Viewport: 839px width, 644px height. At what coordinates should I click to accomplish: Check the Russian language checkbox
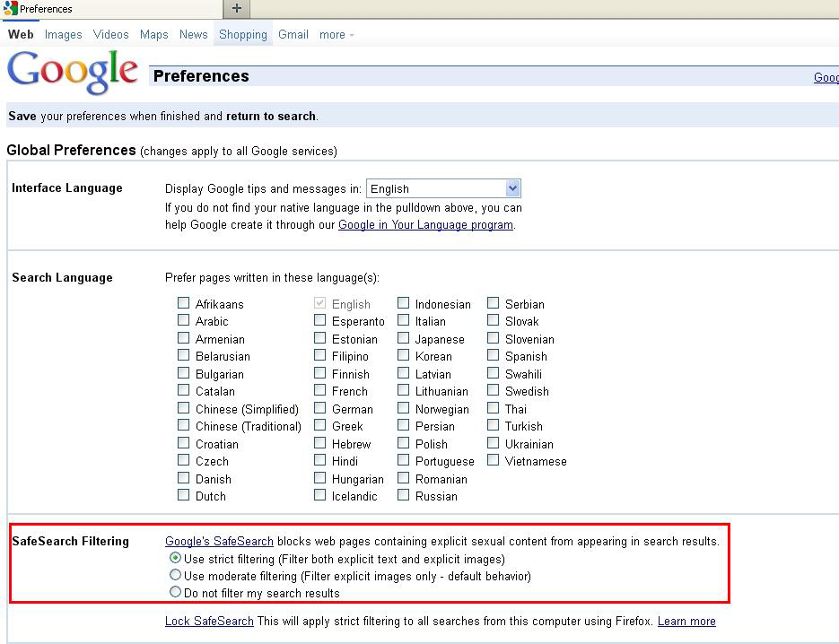click(x=404, y=495)
